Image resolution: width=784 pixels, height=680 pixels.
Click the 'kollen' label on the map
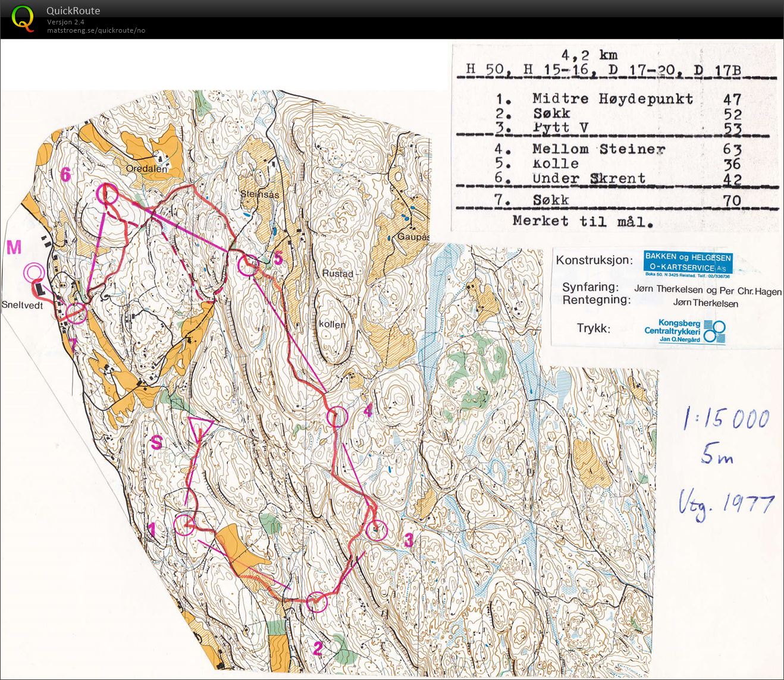coord(331,325)
